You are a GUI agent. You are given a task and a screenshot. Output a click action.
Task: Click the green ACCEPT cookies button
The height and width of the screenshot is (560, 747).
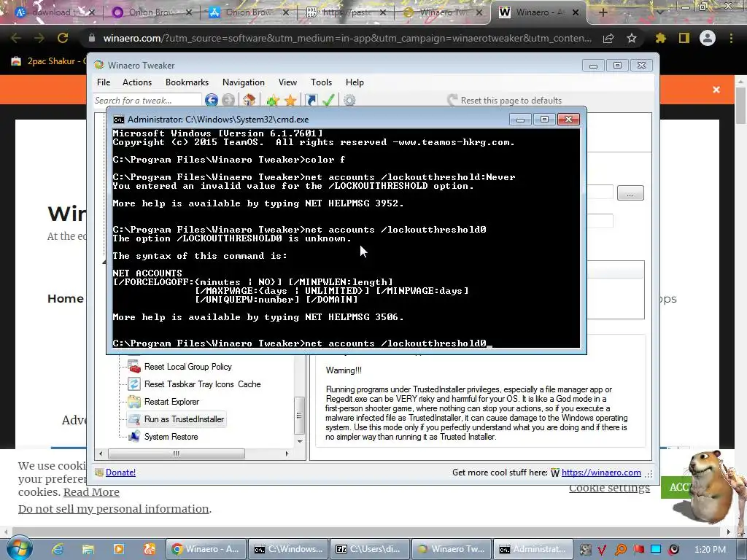[676, 487]
